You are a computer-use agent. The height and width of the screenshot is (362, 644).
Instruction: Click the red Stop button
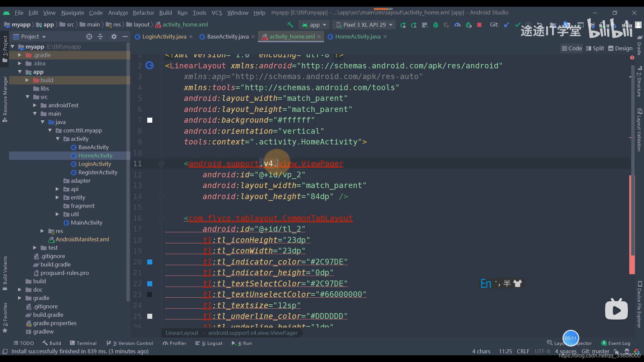pos(479,25)
